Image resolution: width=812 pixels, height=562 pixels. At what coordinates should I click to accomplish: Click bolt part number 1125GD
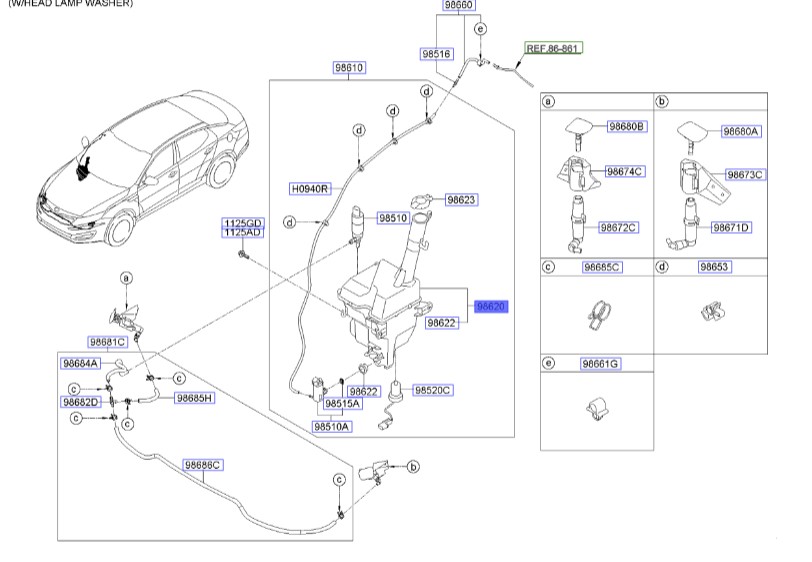tap(243, 223)
